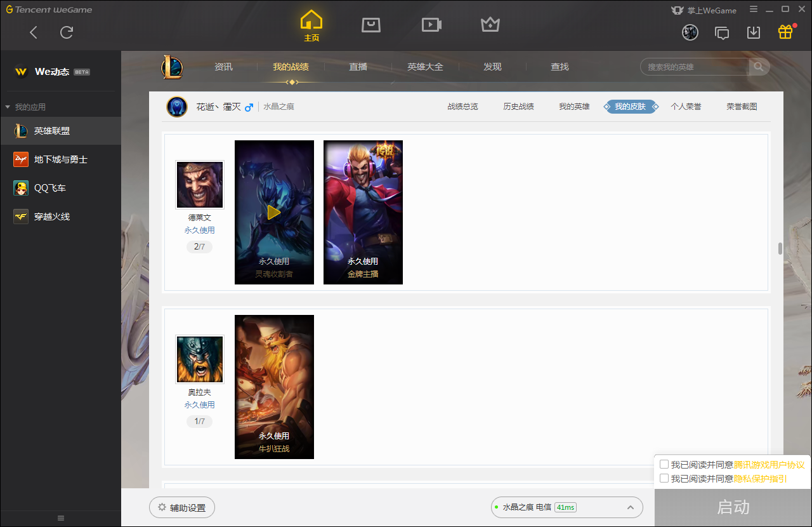Viewport: 812px width, 527px height.
Task: Open the 主页 home tab
Action: (x=311, y=26)
